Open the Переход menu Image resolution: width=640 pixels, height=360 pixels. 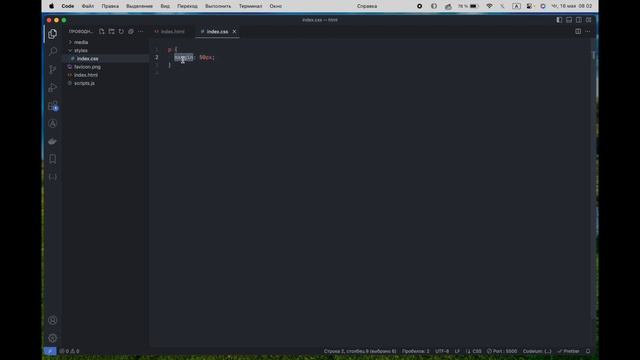(x=187, y=6)
